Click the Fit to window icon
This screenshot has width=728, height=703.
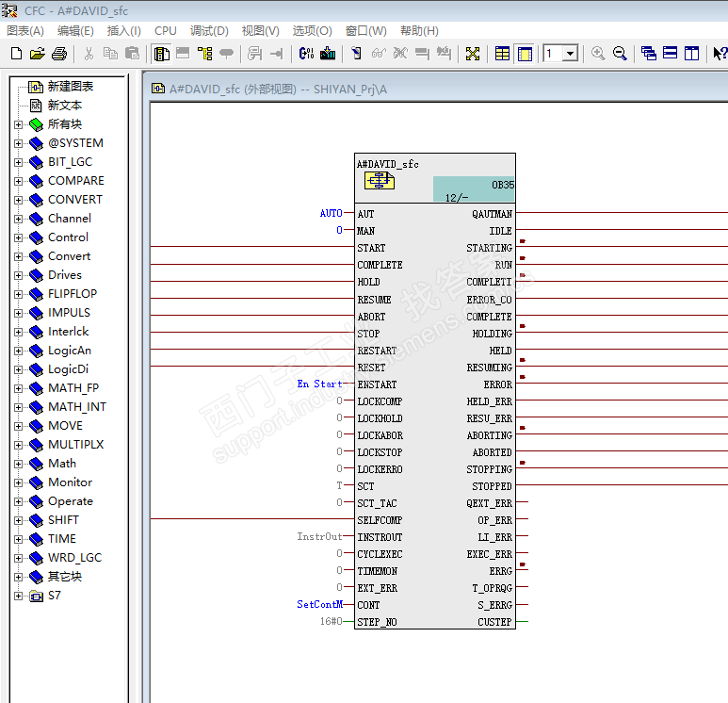click(473, 54)
